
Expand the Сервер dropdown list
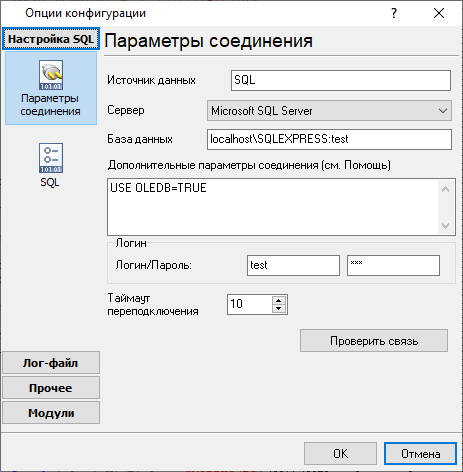tap(443, 111)
